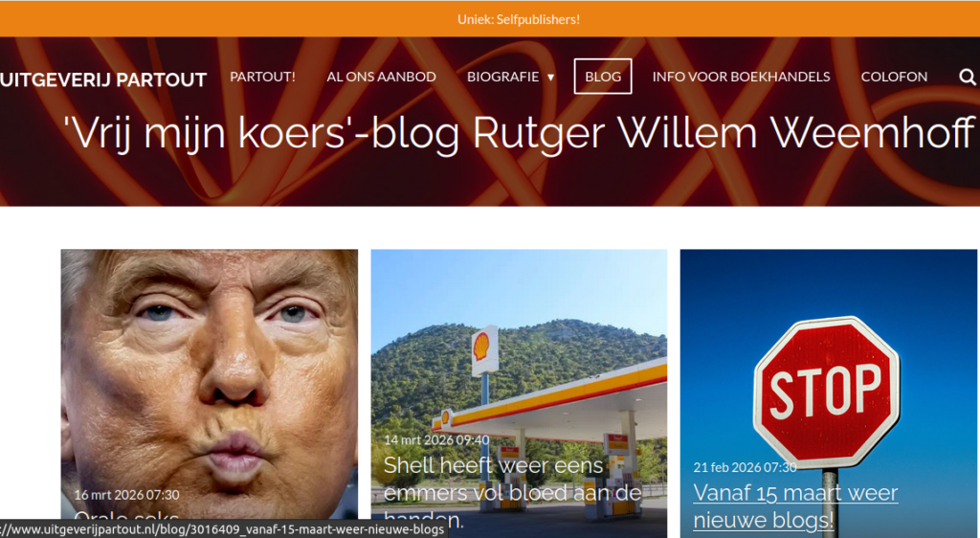Click the 16 mrt 2026 07:30 post date
Screen dimensions: 980x538
click(x=127, y=495)
